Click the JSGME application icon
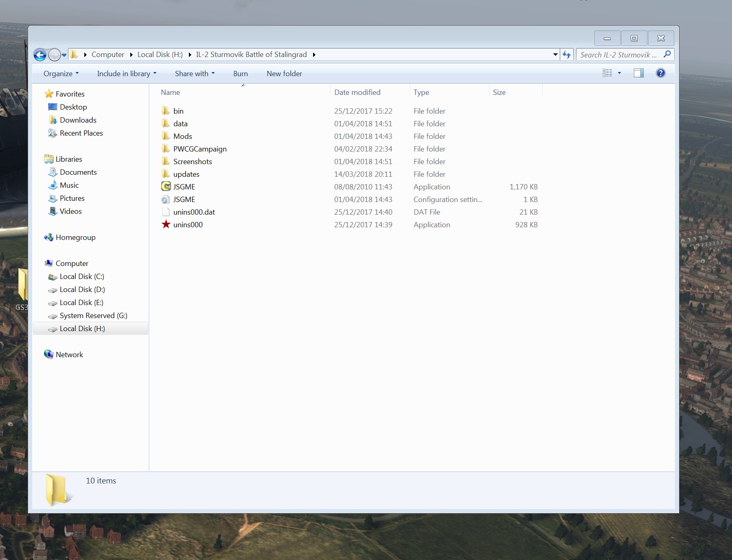 tap(166, 187)
